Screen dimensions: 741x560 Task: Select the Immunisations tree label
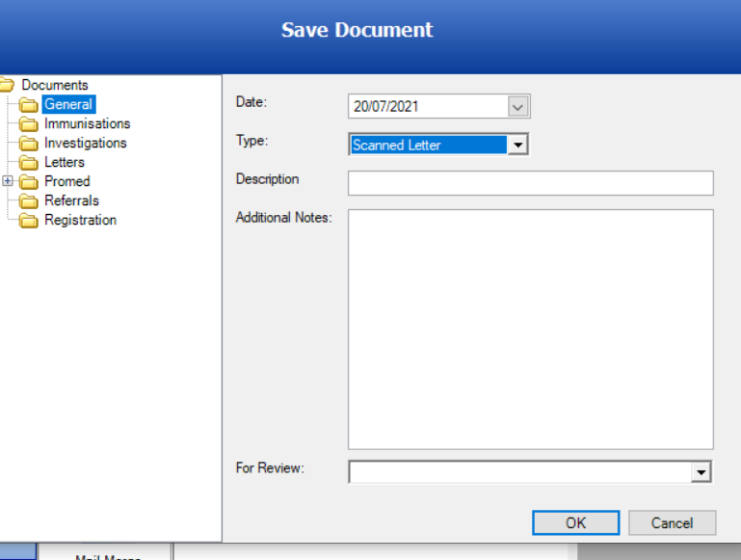(87, 123)
